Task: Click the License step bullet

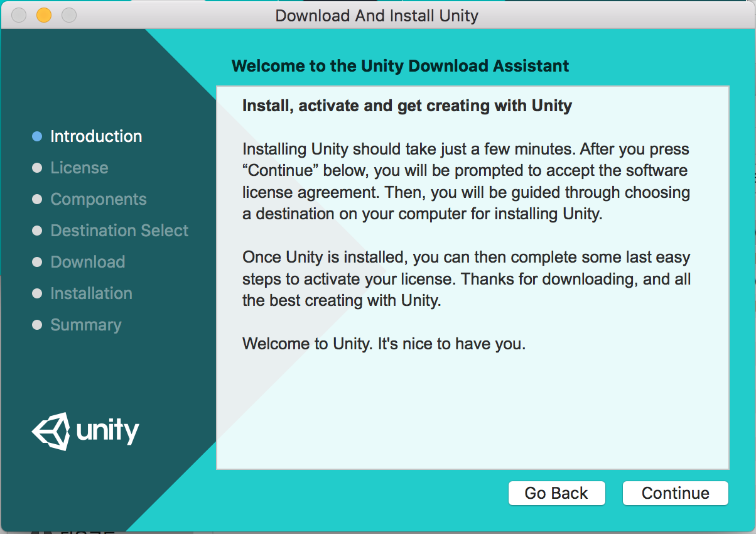Action: tap(36, 167)
